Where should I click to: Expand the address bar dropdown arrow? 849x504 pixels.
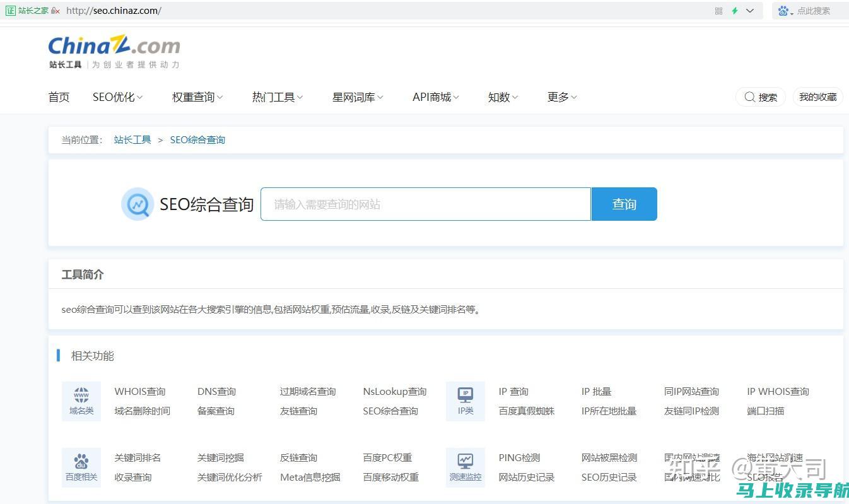(x=750, y=11)
